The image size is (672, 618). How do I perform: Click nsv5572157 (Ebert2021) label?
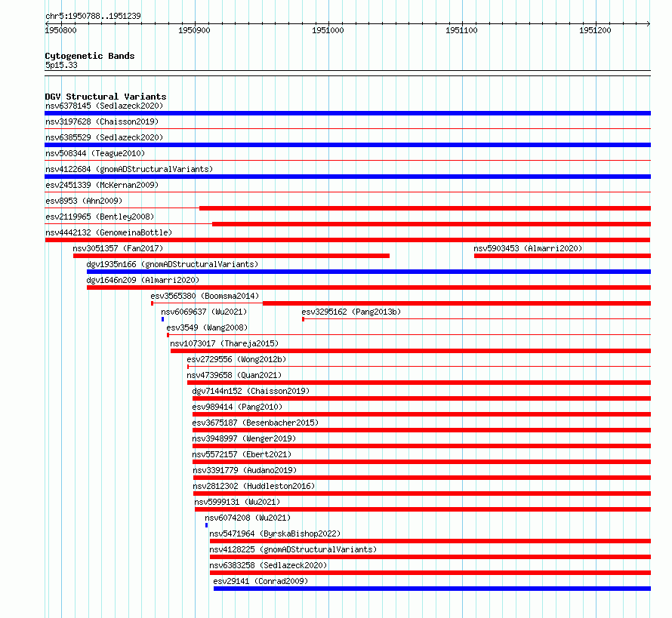click(242, 454)
